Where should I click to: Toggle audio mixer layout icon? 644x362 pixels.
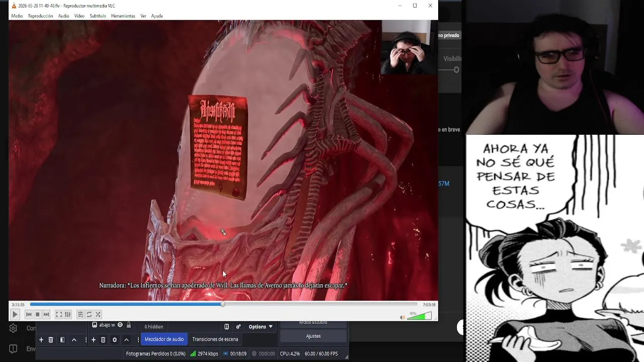(226, 327)
